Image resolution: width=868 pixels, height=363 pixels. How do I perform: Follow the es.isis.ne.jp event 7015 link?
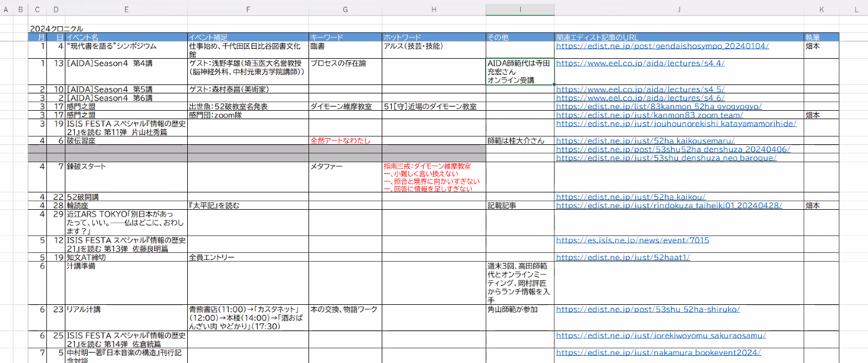pyautogui.click(x=632, y=241)
